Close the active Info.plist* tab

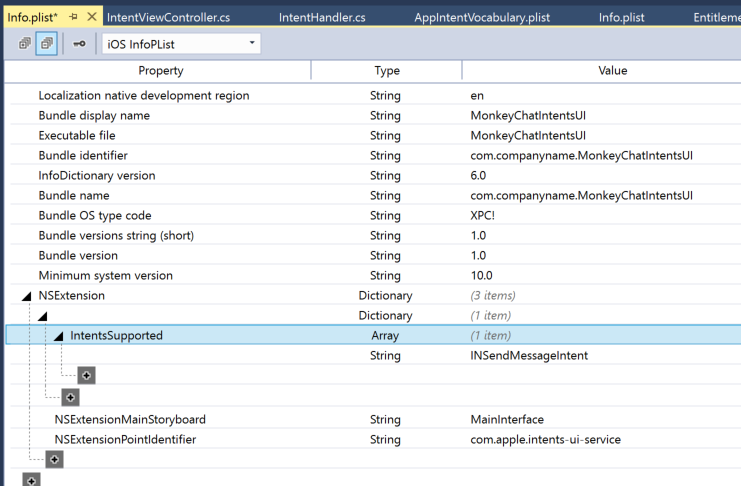click(92, 17)
